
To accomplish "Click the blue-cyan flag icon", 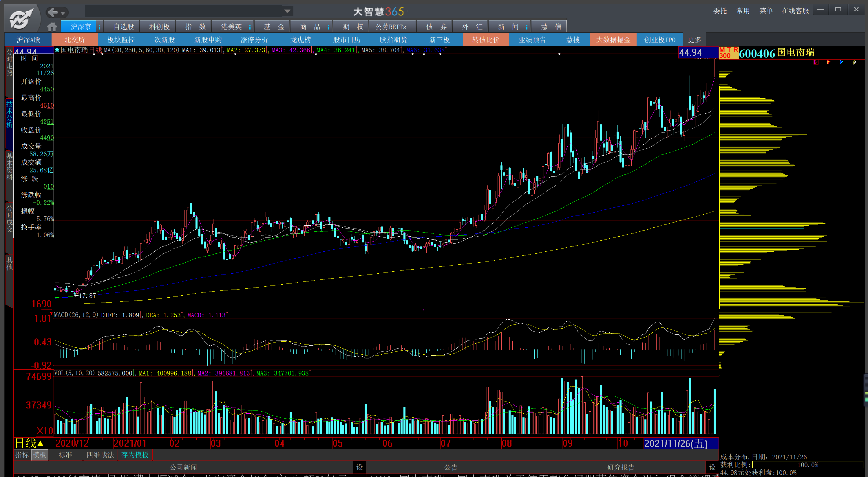I will [841, 62].
